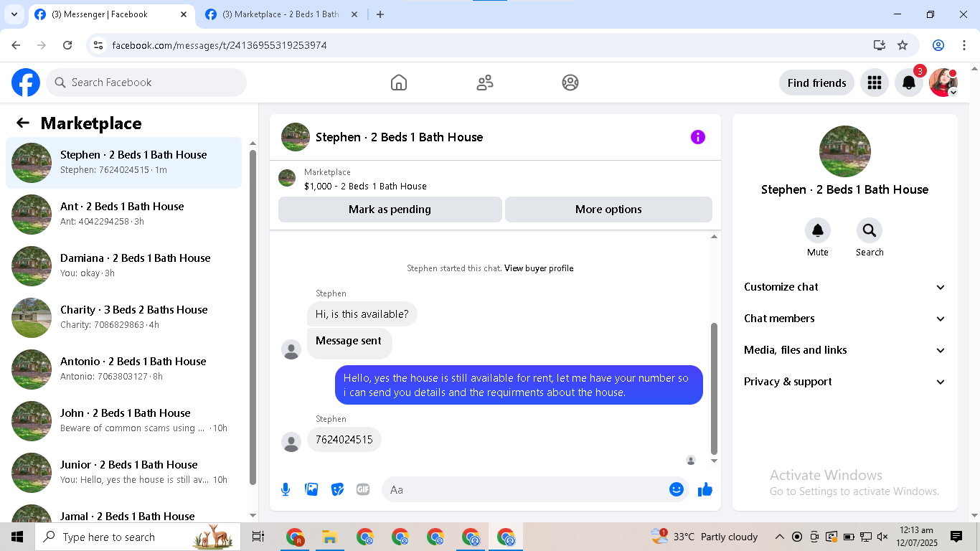Image resolution: width=980 pixels, height=551 pixels.
Task: Open the weather widget showing 33°C
Action: [x=704, y=537]
